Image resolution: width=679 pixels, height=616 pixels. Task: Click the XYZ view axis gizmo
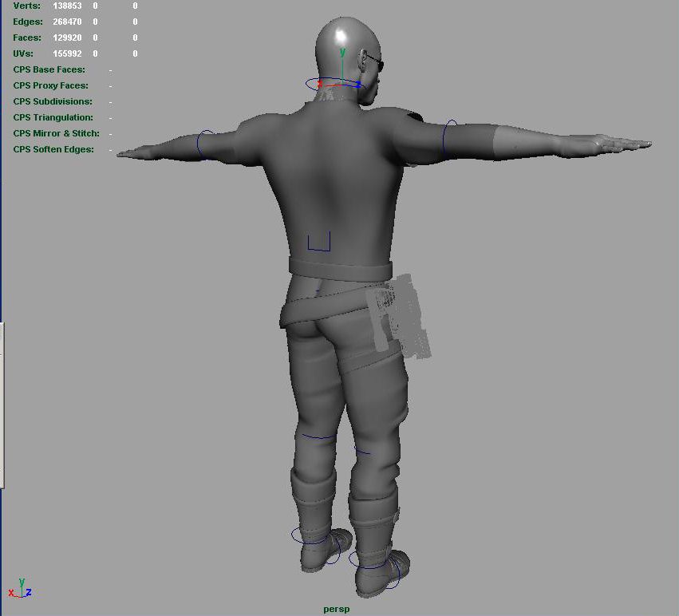click(20, 589)
